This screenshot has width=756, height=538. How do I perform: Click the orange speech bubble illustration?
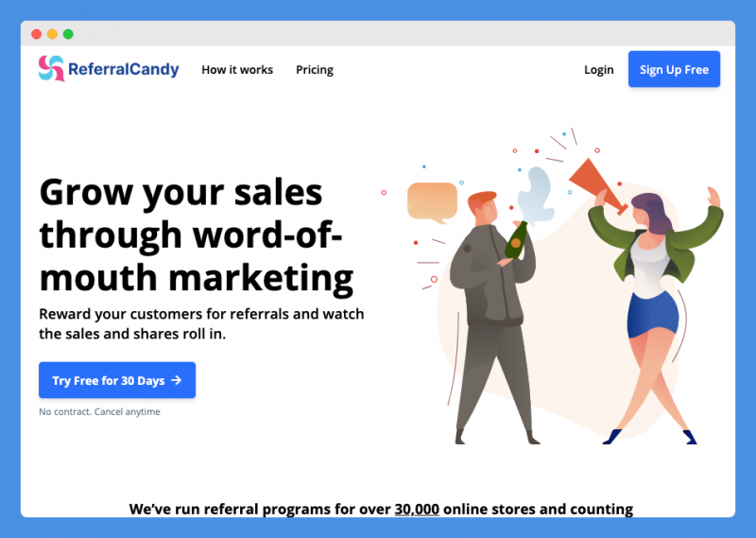click(x=432, y=202)
